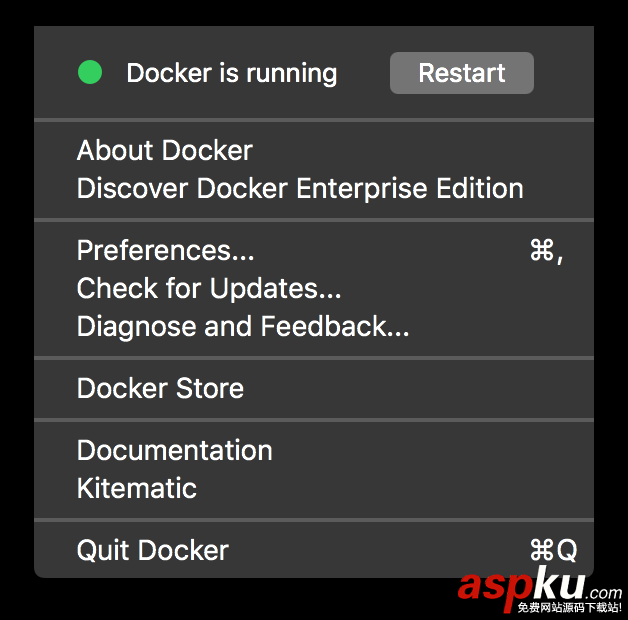Select Discover Docker Enterprise Edition
The width and height of the screenshot is (628, 620).
pos(300,189)
